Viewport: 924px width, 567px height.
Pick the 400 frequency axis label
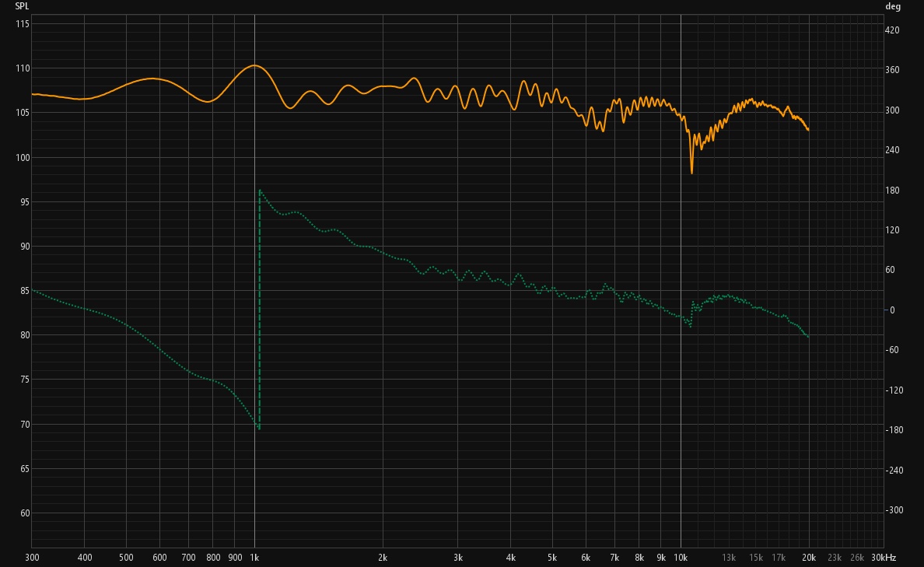[85, 558]
